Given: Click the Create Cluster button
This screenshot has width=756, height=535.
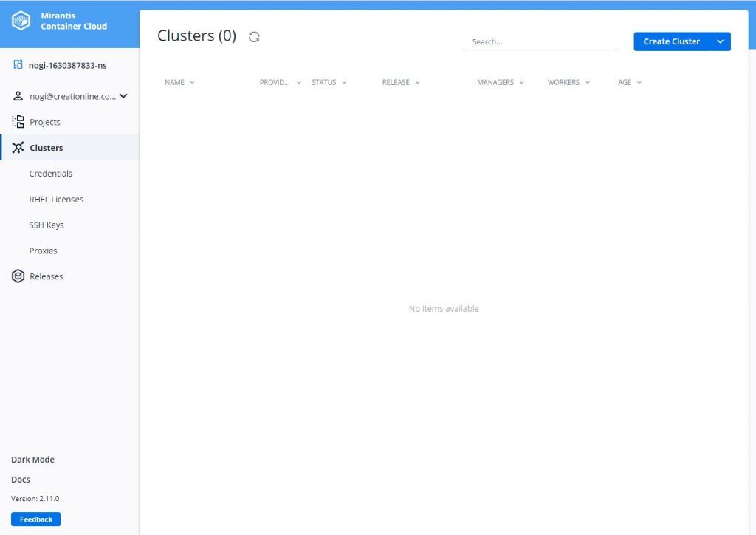Looking at the screenshot, I should click(672, 41).
